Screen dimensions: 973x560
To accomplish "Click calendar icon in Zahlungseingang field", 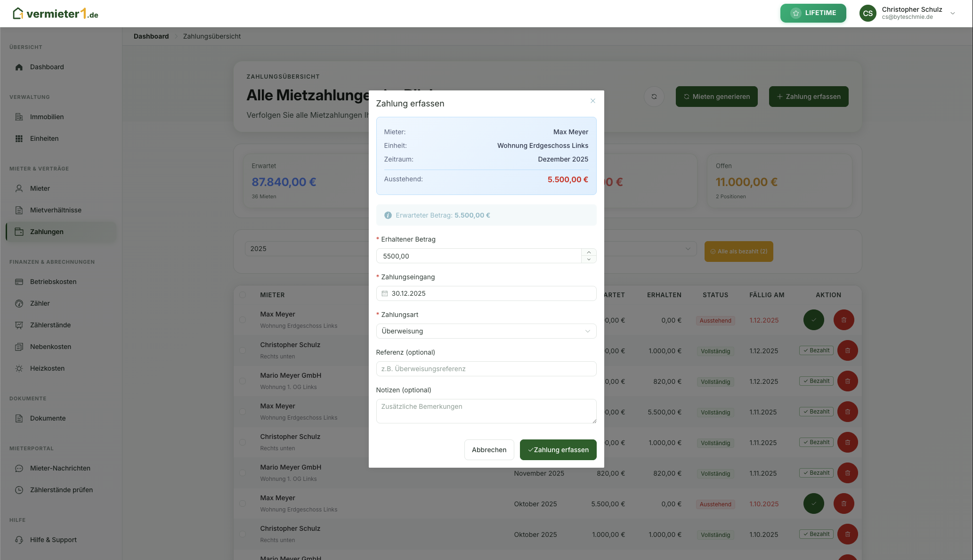I will tap(385, 293).
